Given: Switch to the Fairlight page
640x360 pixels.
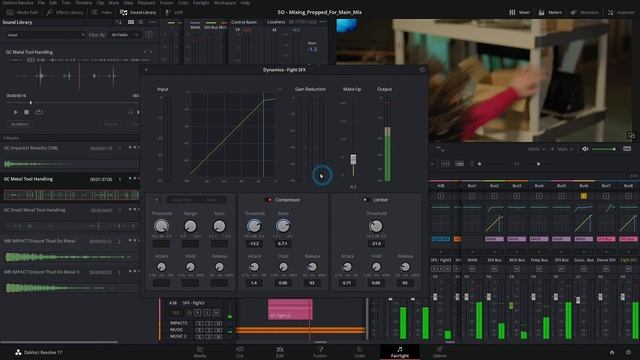Looking at the screenshot, I should [x=400, y=352].
